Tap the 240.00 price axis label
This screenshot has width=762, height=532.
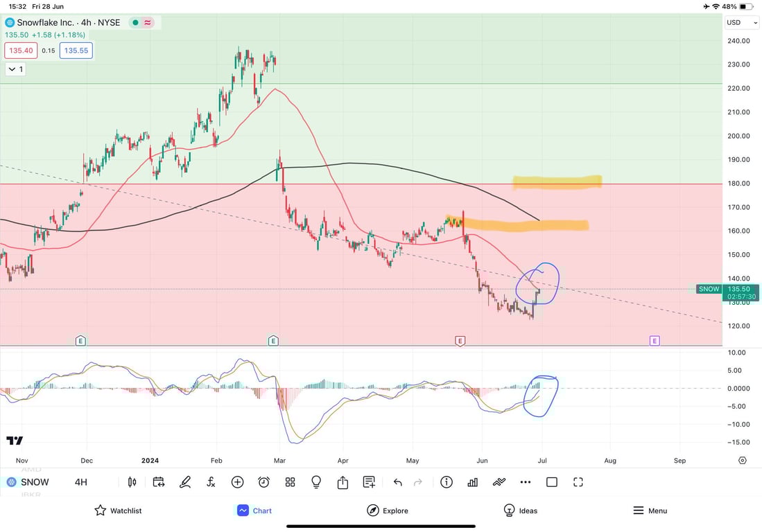(738, 41)
